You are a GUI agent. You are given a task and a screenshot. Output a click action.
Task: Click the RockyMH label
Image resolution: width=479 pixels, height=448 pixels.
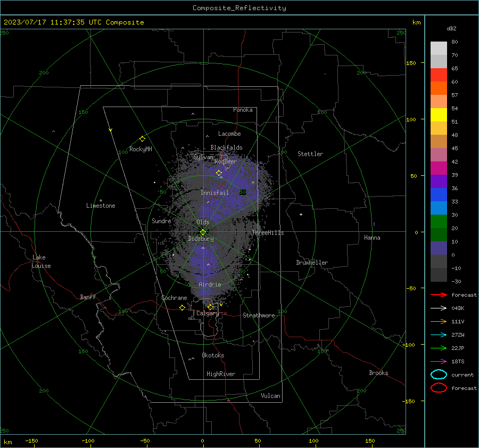pos(141,149)
